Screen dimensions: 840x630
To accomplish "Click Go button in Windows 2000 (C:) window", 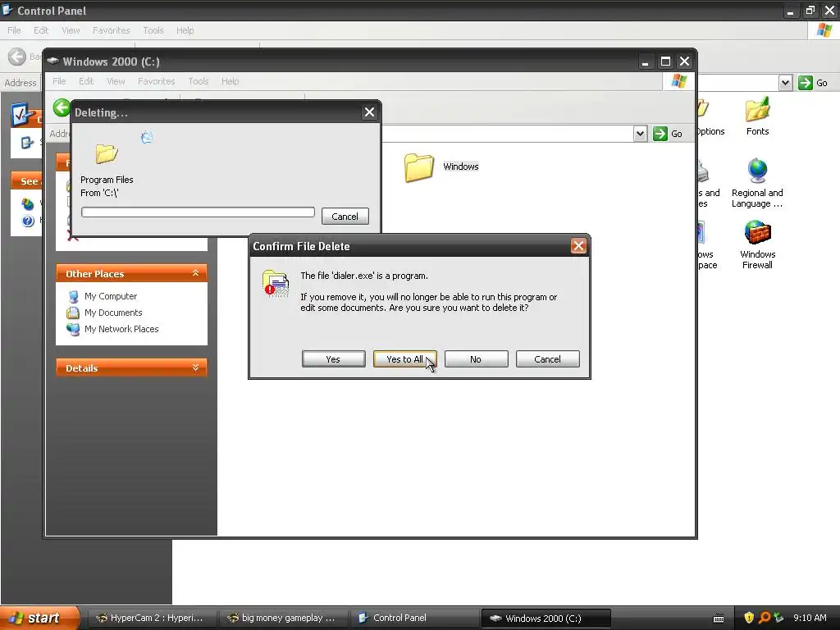I will 668,134.
